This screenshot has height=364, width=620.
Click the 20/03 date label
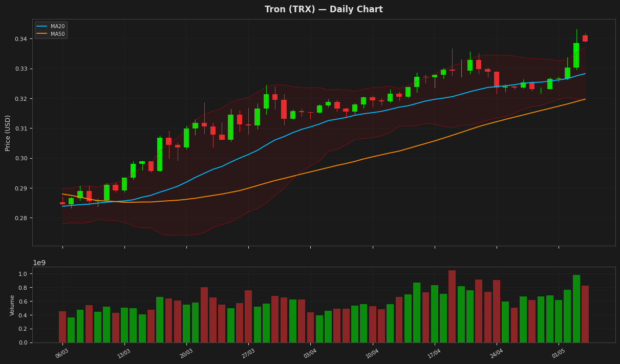(185, 353)
